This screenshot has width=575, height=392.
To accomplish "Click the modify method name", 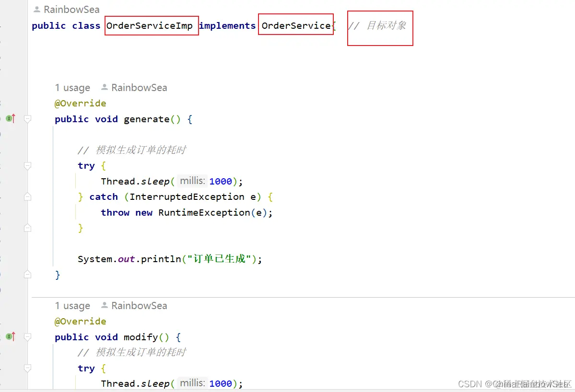I will point(141,337).
